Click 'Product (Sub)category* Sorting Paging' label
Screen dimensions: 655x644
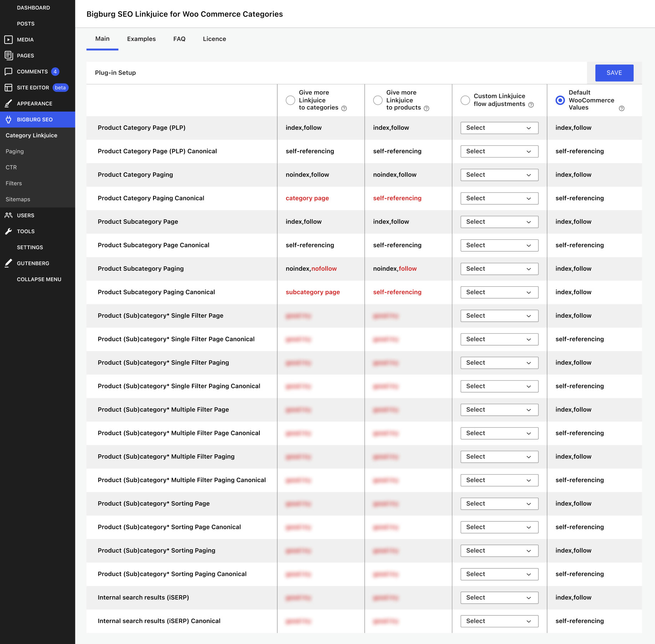click(x=157, y=551)
